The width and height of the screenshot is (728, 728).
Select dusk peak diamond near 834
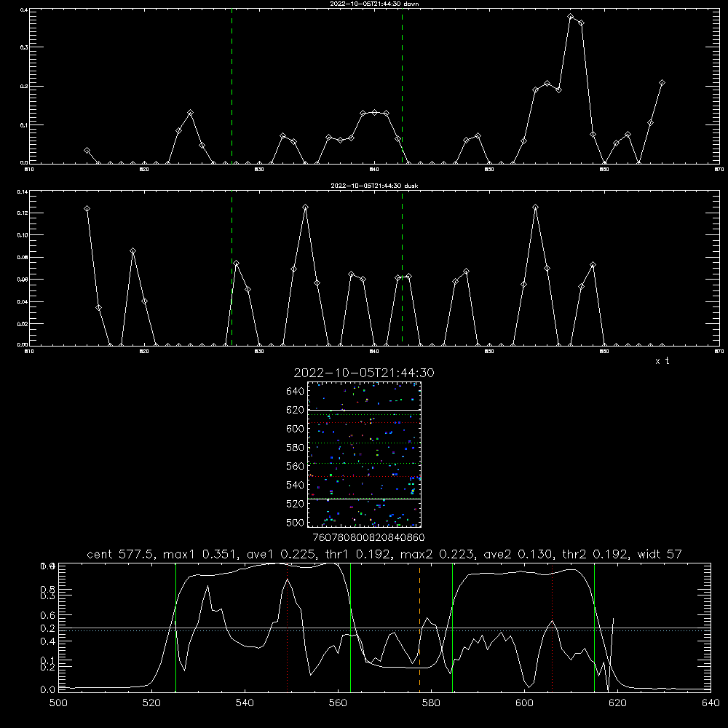coord(305,207)
